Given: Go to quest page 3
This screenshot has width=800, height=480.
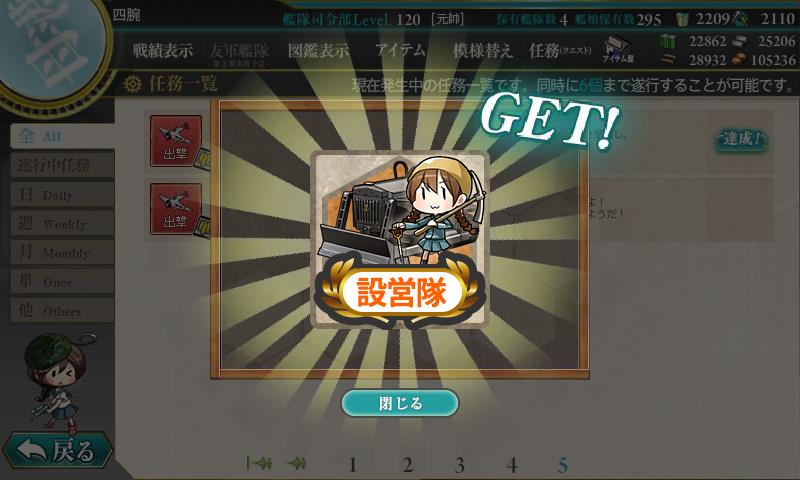Looking at the screenshot, I should (x=459, y=465).
